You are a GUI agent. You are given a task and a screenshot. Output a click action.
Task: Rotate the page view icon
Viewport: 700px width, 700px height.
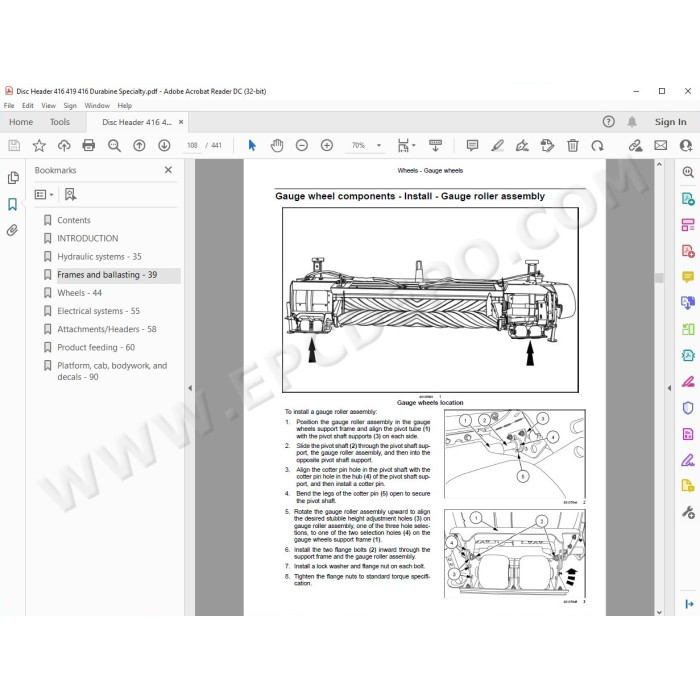tap(597, 145)
